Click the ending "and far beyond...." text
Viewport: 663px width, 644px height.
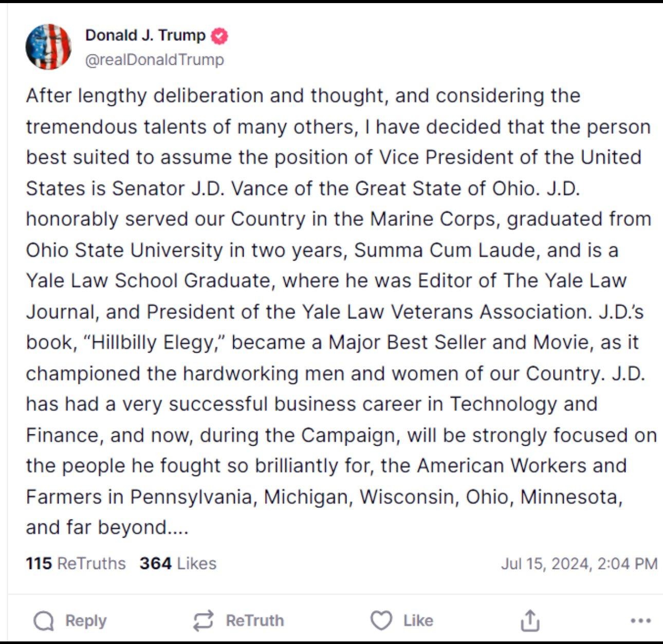click(x=107, y=528)
